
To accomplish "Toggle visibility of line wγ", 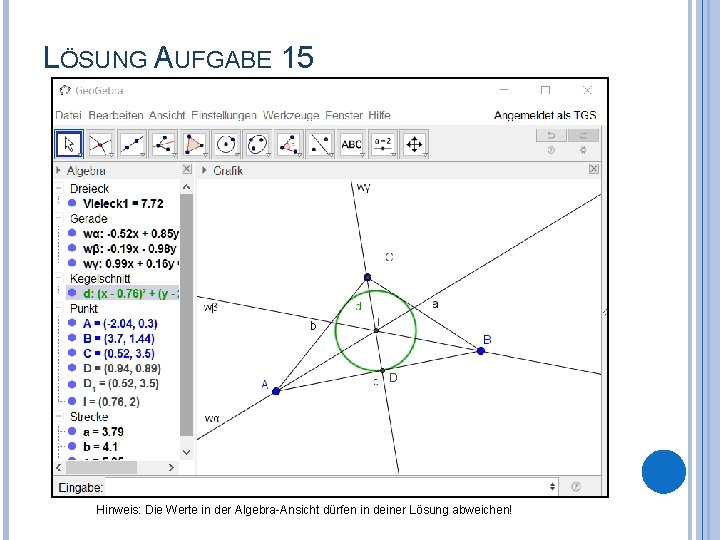I will point(72,263).
